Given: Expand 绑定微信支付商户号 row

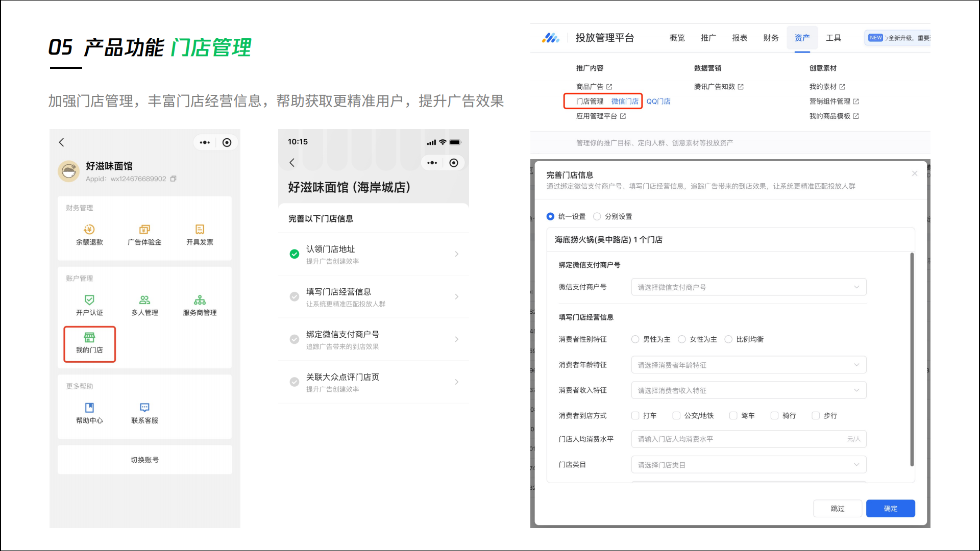Looking at the screenshot, I should pyautogui.click(x=374, y=339).
